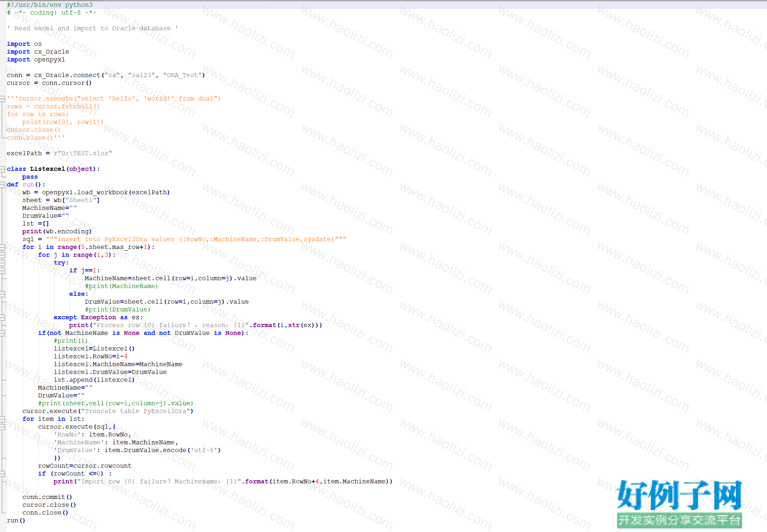Viewport: 767px width, 532px height.
Task: Fold the 'if (rowCount <=0)' block
Action: pyautogui.click(x=2, y=473)
